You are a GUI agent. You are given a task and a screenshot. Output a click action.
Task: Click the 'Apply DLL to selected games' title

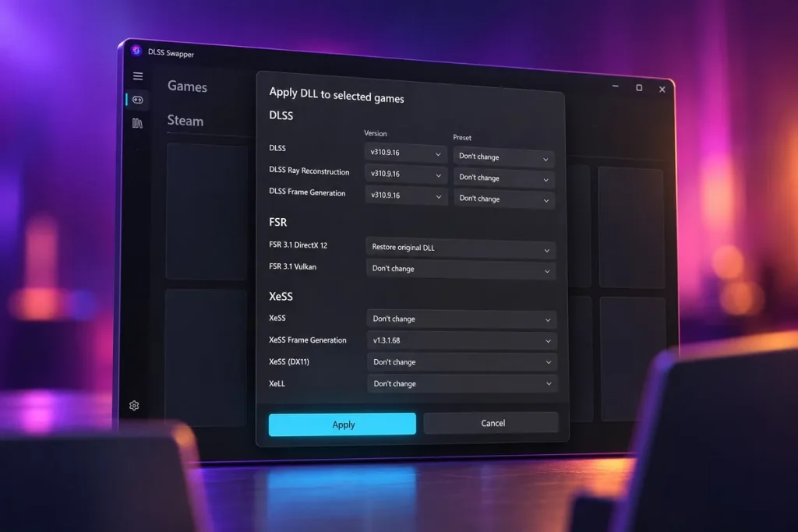(x=337, y=95)
